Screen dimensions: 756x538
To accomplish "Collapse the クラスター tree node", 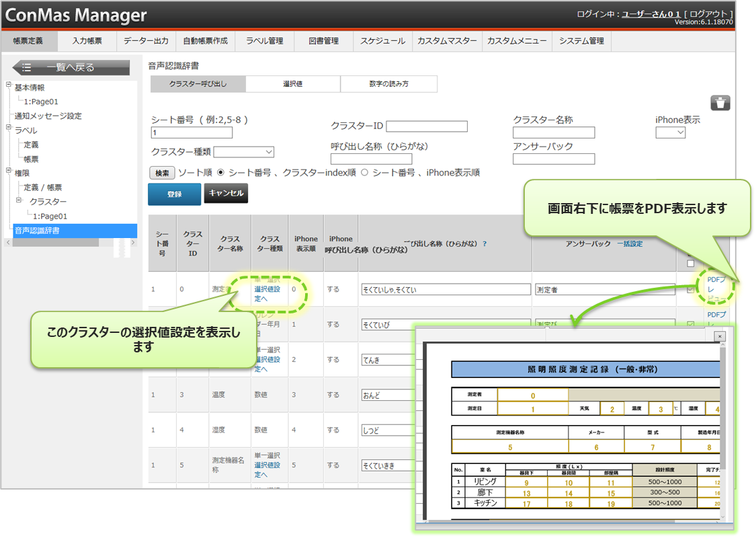I will point(19,200).
